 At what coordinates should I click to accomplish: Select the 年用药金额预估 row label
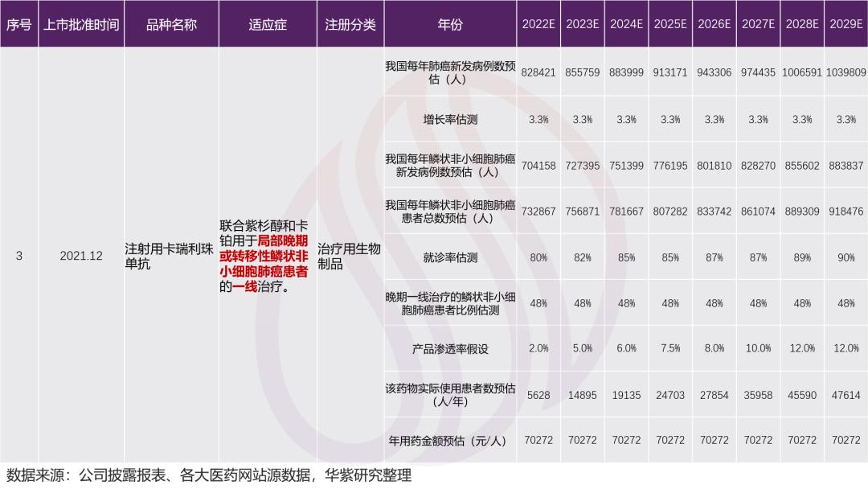450,439
